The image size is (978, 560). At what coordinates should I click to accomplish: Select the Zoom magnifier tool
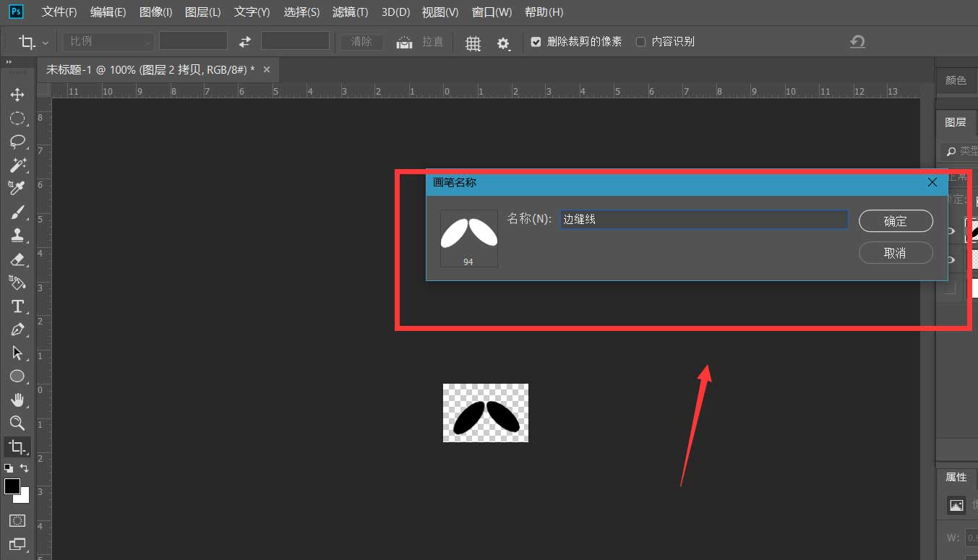(x=17, y=423)
